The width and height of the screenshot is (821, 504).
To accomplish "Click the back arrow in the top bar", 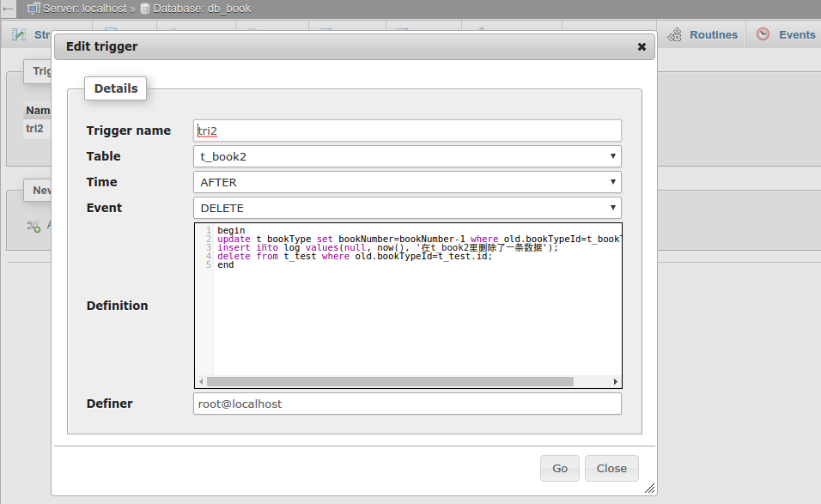I will tap(8, 9).
